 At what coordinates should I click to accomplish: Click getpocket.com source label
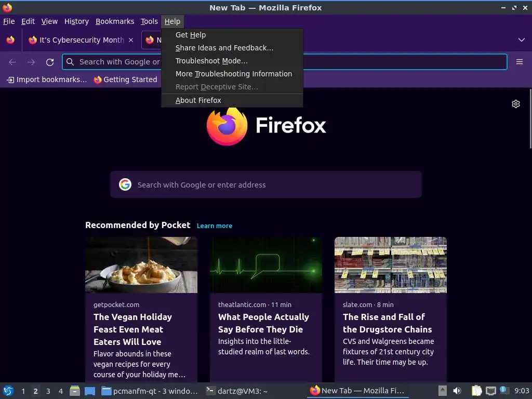click(x=116, y=304)
